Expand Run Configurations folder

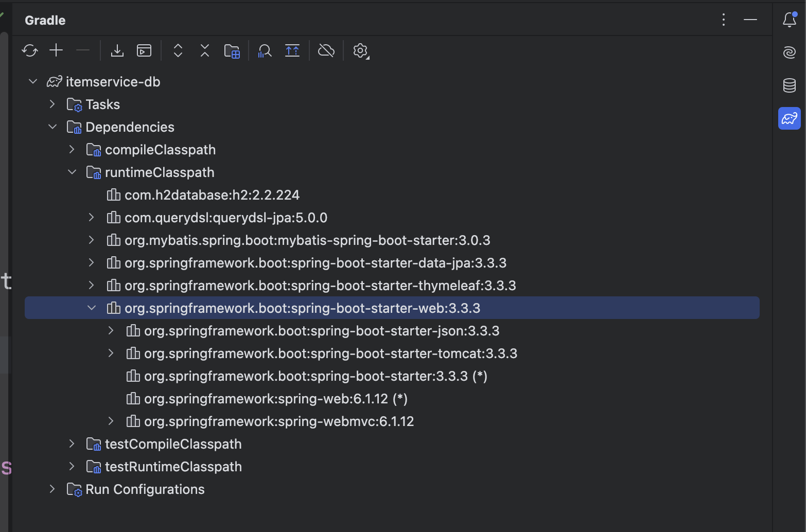tap(52, 489)
